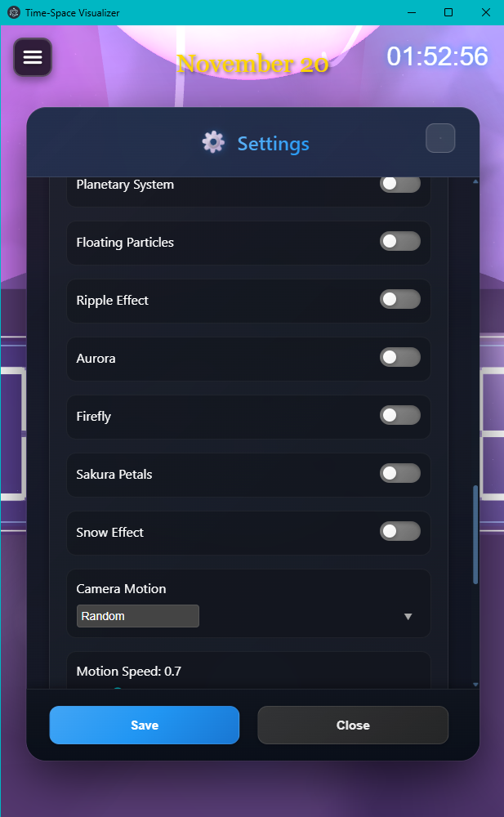Toggle the Planetary System switch
The width and height of the screenshot is (504, 817).
(x=400, y=185)
